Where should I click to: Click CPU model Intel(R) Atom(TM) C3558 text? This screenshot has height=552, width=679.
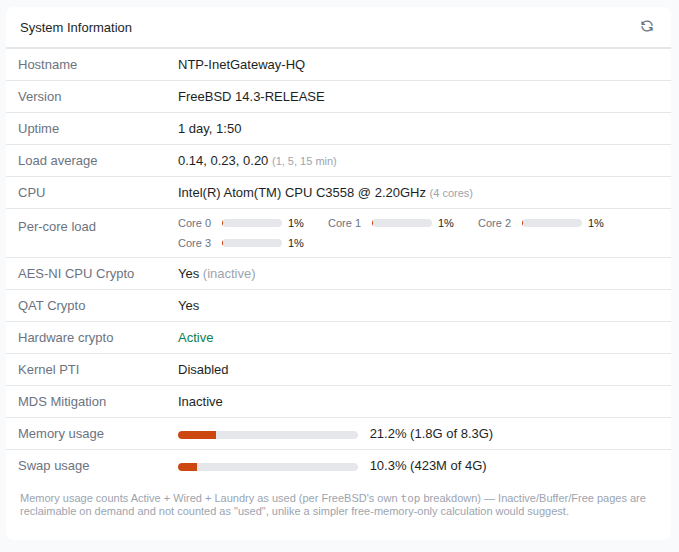(x=302, y=193)
